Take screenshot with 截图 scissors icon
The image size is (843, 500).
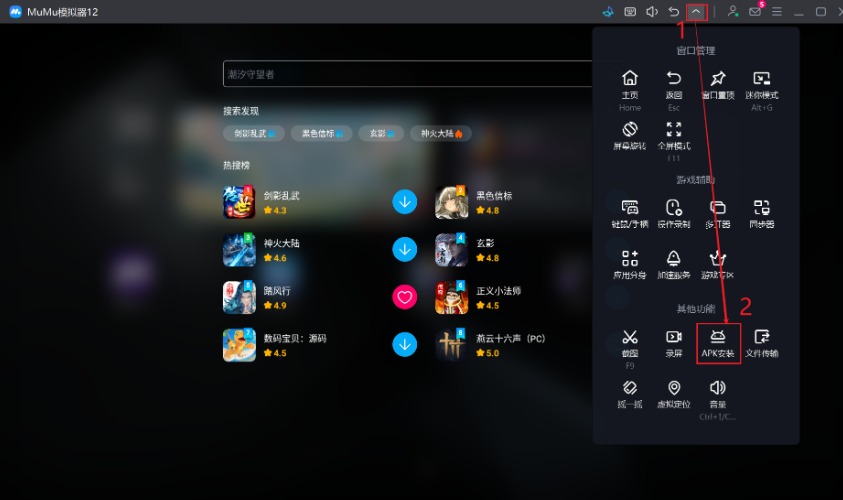[x=630, y=337]
